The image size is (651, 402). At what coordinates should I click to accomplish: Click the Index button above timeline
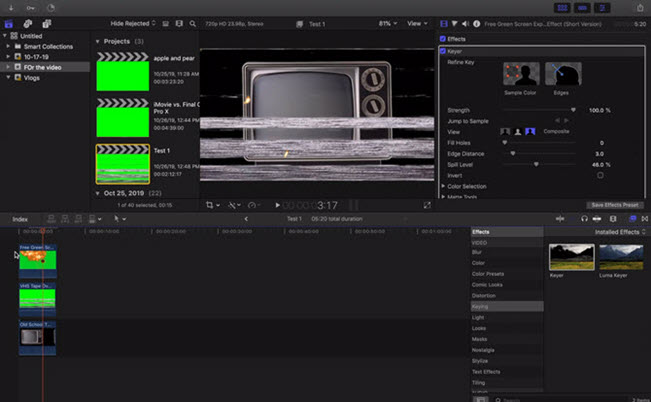(20, 218)
